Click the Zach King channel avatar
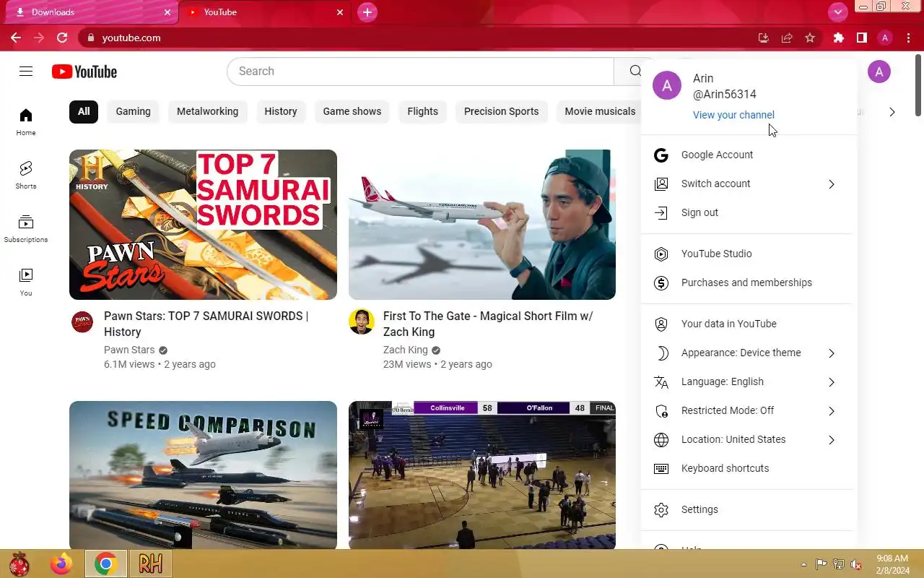The width and height of the screenshot is (924, 578). pos(361,322)
